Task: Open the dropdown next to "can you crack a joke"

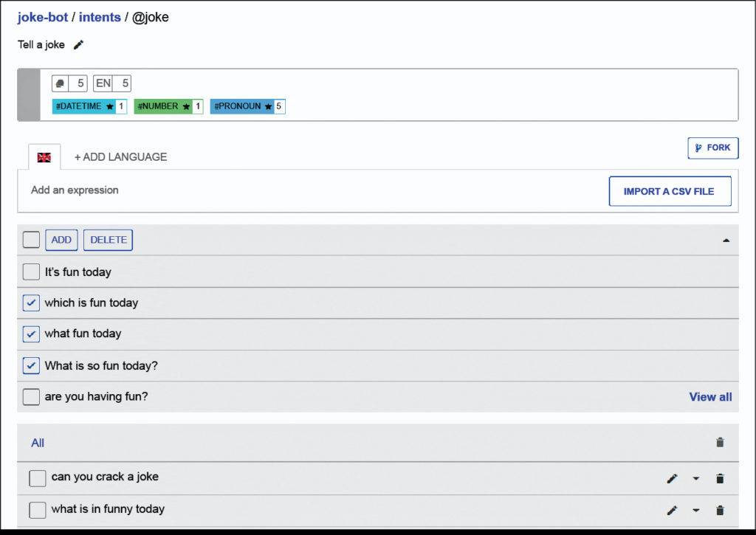Action: 695,478
